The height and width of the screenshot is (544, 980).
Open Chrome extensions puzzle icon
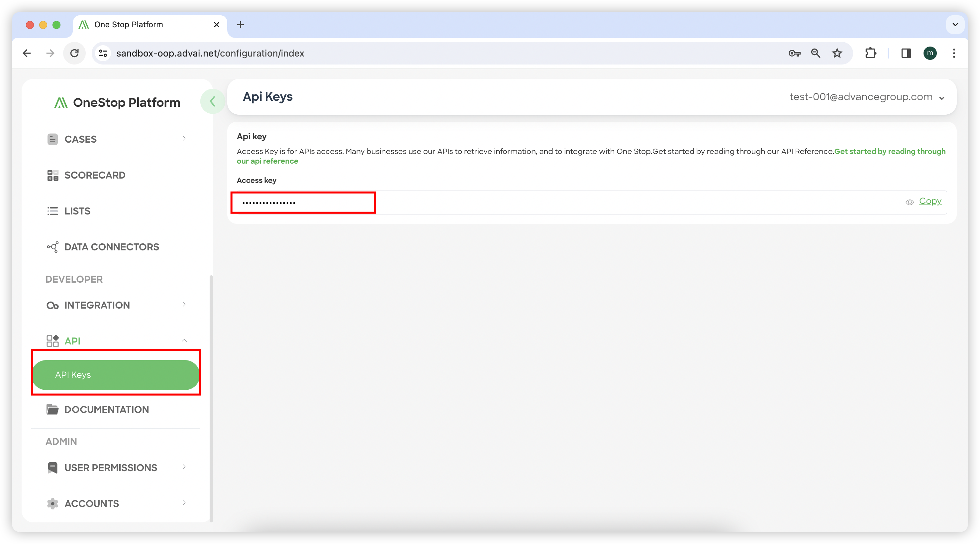(x=870, y=53)
